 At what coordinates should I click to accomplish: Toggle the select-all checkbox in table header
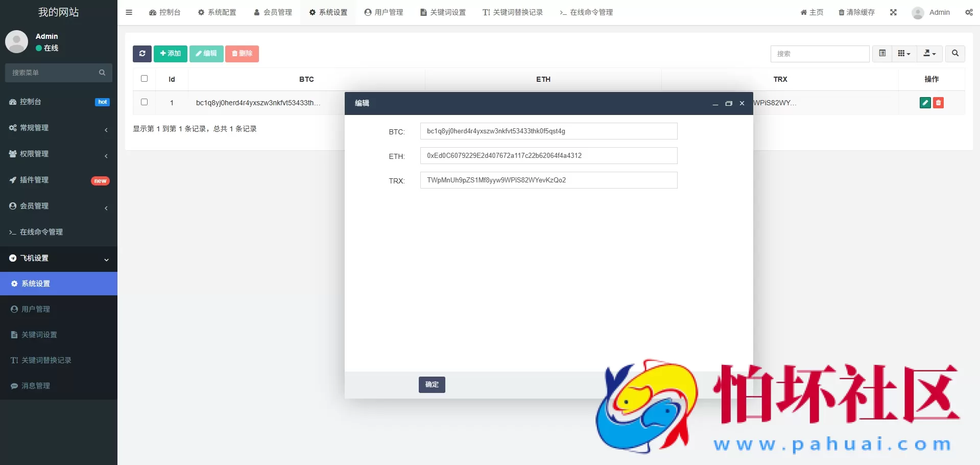pyautogui.click(x=144, y=79)
